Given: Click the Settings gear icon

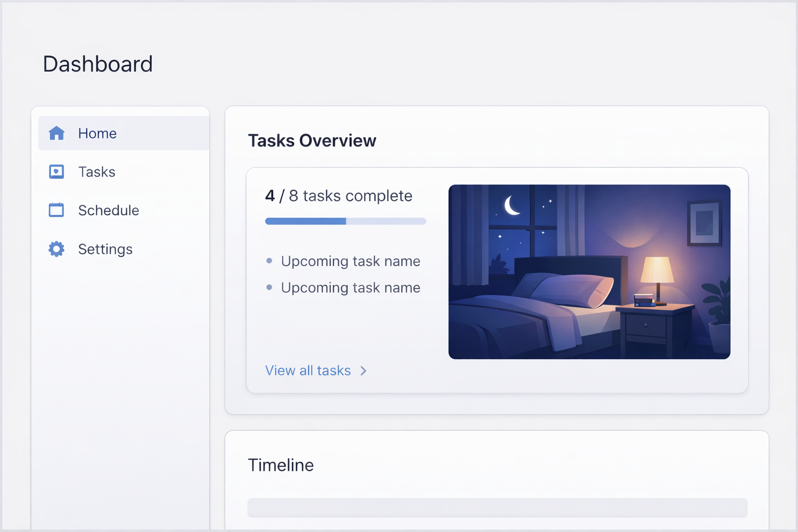Looking at the screenshot, I should 56,249.
